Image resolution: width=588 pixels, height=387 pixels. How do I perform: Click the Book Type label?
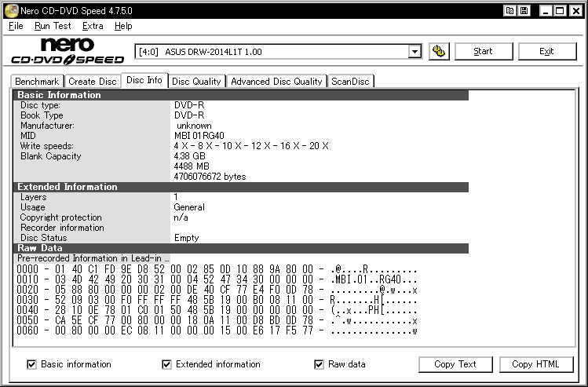tap(42, 115)
